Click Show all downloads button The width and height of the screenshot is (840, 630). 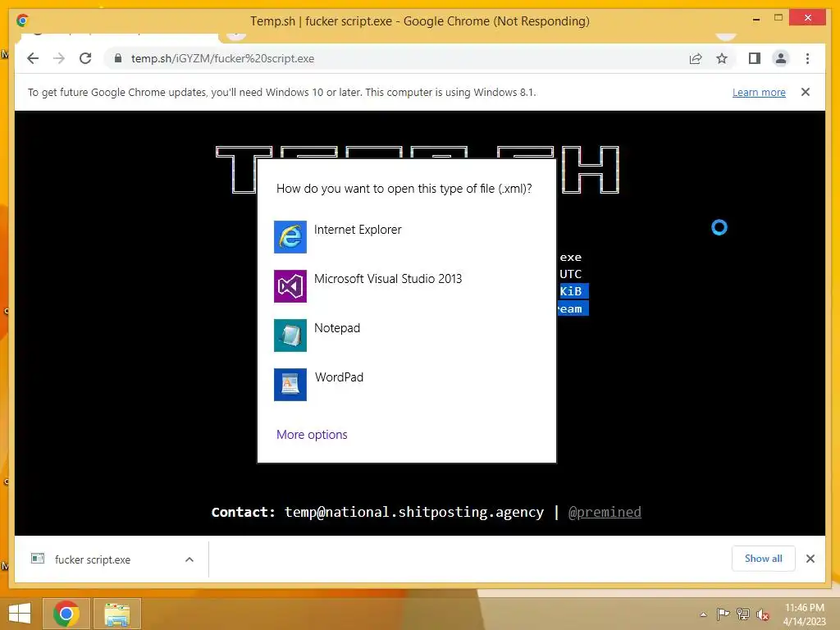pos(764,559)
